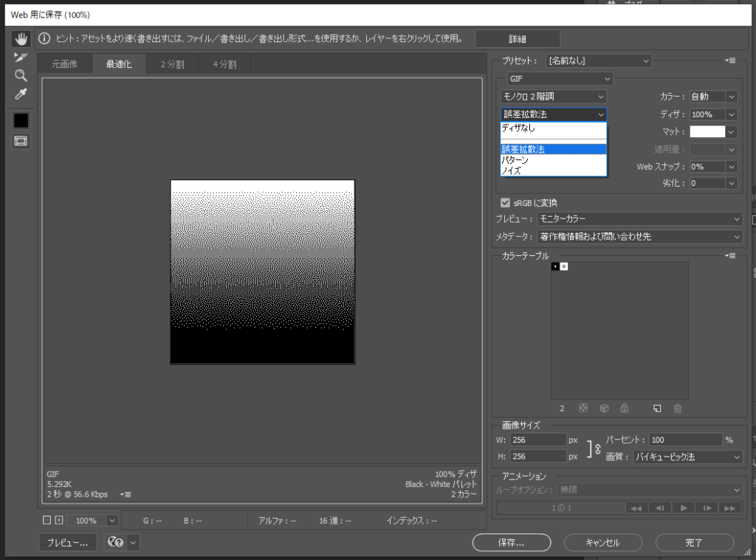756x560 pixels.
Task: Click the 保存... button
Action: 511,542
